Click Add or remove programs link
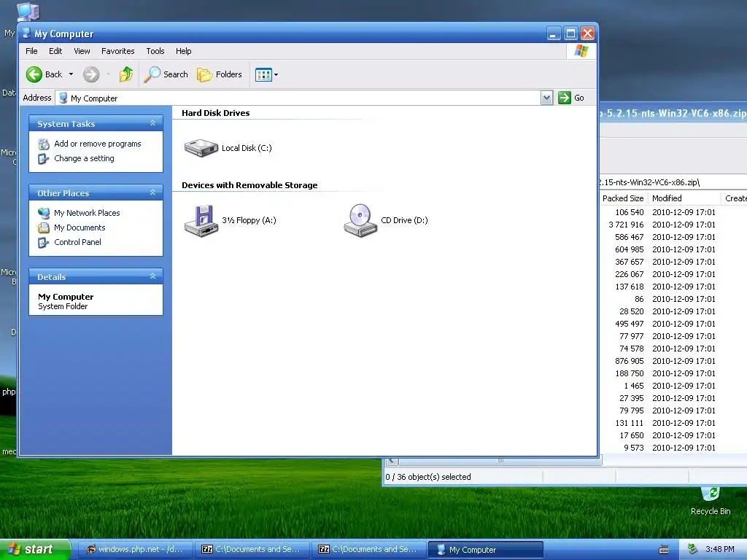747x560 pixels. (98, 144)
